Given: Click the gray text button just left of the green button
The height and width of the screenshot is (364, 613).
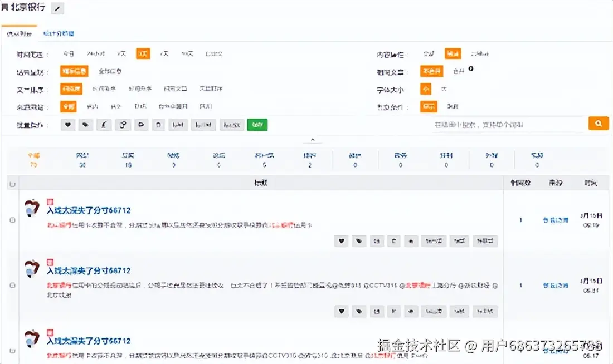Looking at the screenshot, I should (x=232, y=125).
